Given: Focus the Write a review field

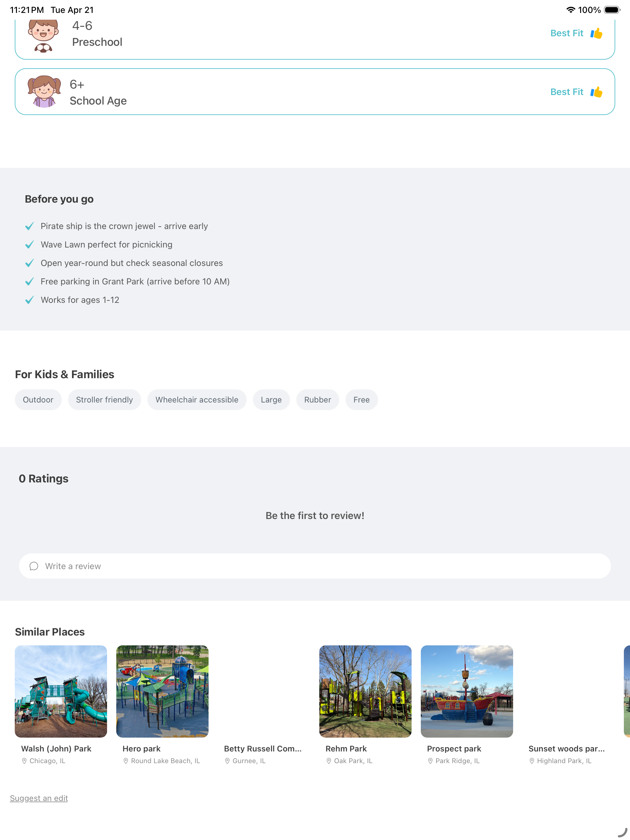Looking at the screenshot, I should pos(315,566).
